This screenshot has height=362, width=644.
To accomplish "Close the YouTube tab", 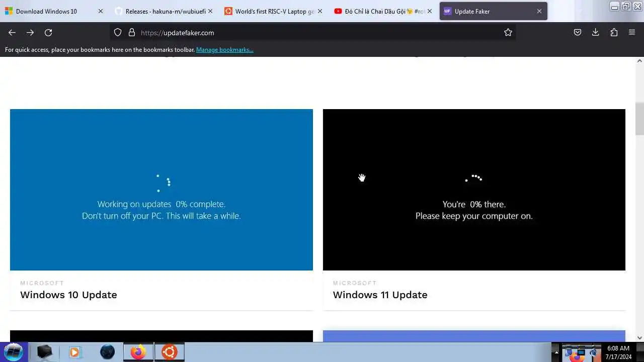I will click(x=430, y=11).
